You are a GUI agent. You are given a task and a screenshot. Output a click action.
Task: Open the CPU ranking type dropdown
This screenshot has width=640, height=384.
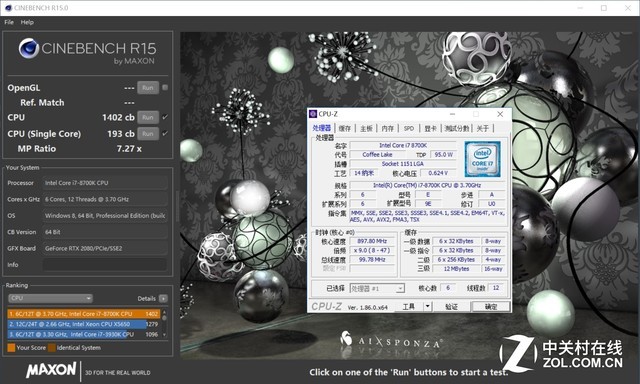[x=50, y=298]
